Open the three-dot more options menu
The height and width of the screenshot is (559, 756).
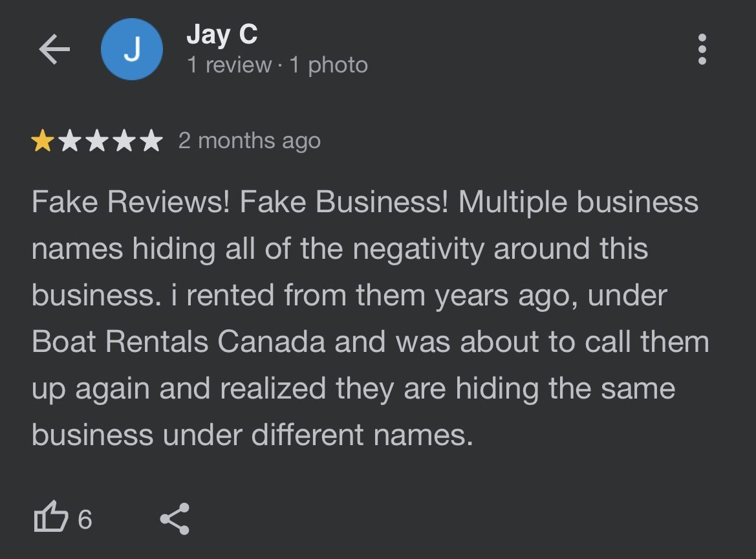point(702,49)
